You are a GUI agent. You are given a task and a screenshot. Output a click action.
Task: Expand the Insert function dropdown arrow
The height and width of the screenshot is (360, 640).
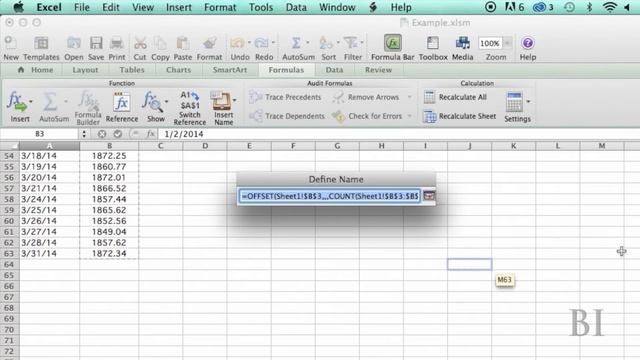tap(31, 101)
